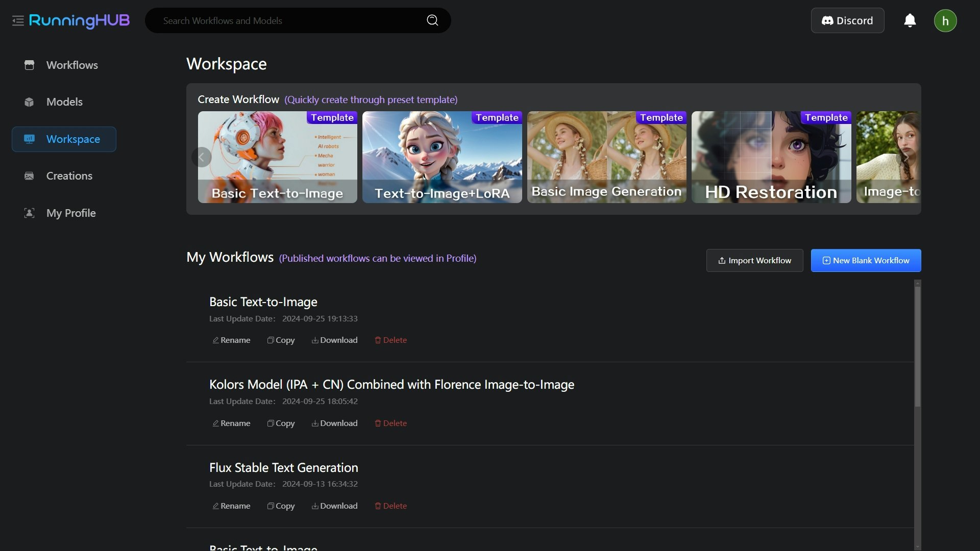Open notifications with the bell icon
Image resolution: width=980 pixels, height=551 pixels.
910,20
